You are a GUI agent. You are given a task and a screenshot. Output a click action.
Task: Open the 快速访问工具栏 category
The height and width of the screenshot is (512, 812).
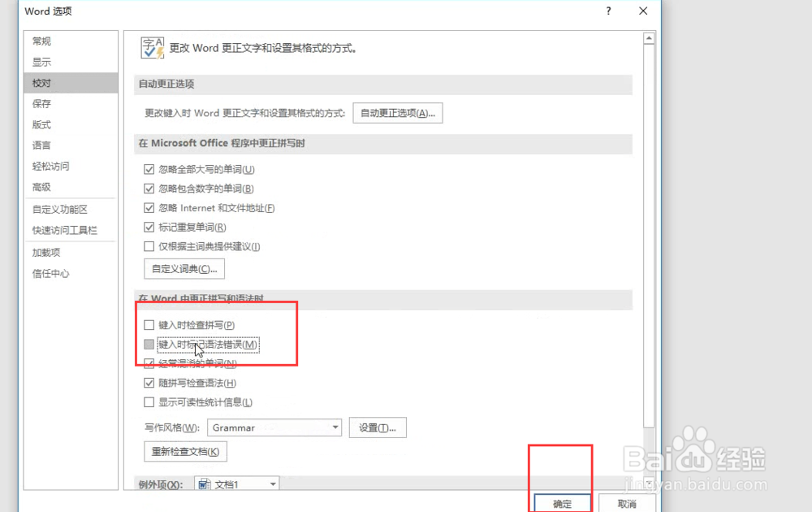pyautogui.click(x=71, y=230)
